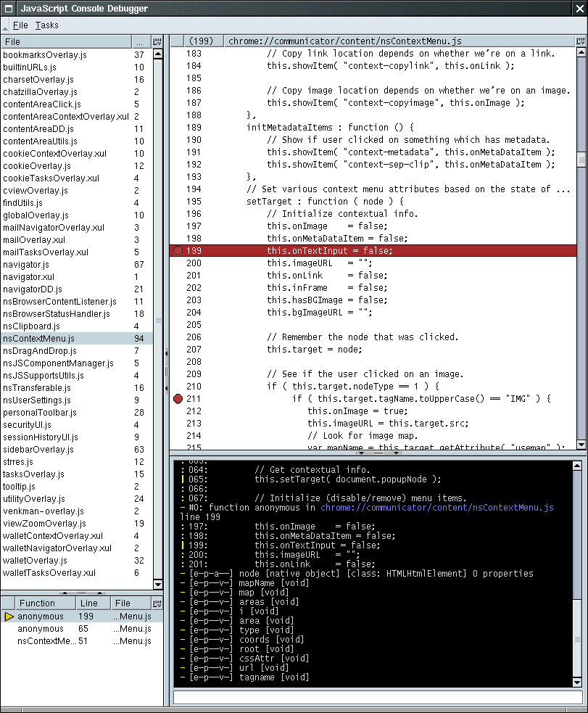588x713 pixels.
Task: Sort by the File column header
Action: [67, 42]
